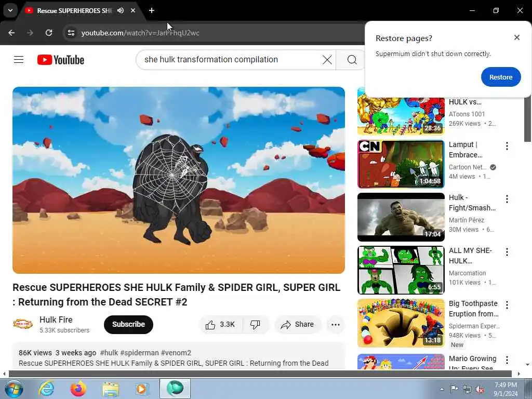Close the Rescue SUPERHEROES tab
The height and width of the screenshot is (399, 532).
[x=133, y=10]
